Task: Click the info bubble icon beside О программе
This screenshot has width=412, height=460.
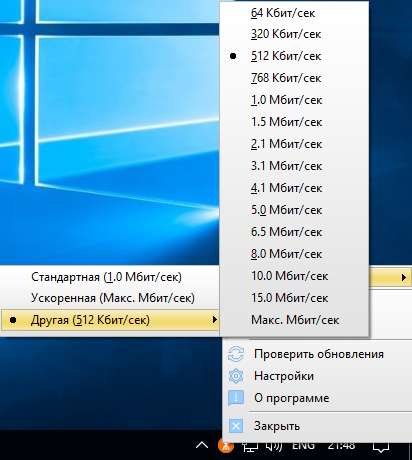Action: pyautogui.click(x=236, y=398)
